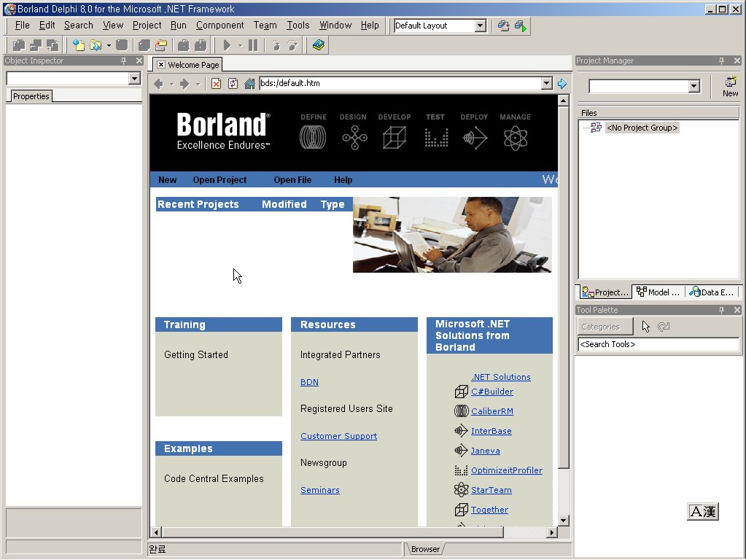Expand the Object Inspector component dropdown

pos(134,79)
